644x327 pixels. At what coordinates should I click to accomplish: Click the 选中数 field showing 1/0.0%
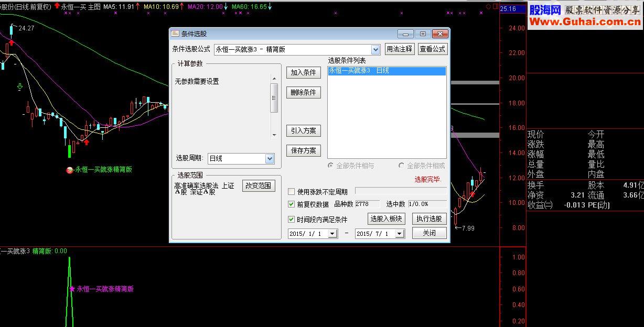pyautogui.click(x=427, y=204)
